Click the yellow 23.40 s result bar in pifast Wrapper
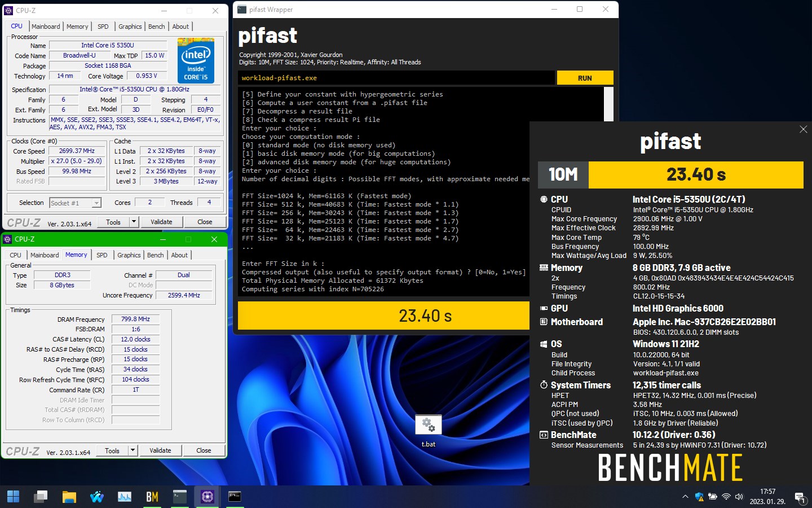 tap(383, 316)
